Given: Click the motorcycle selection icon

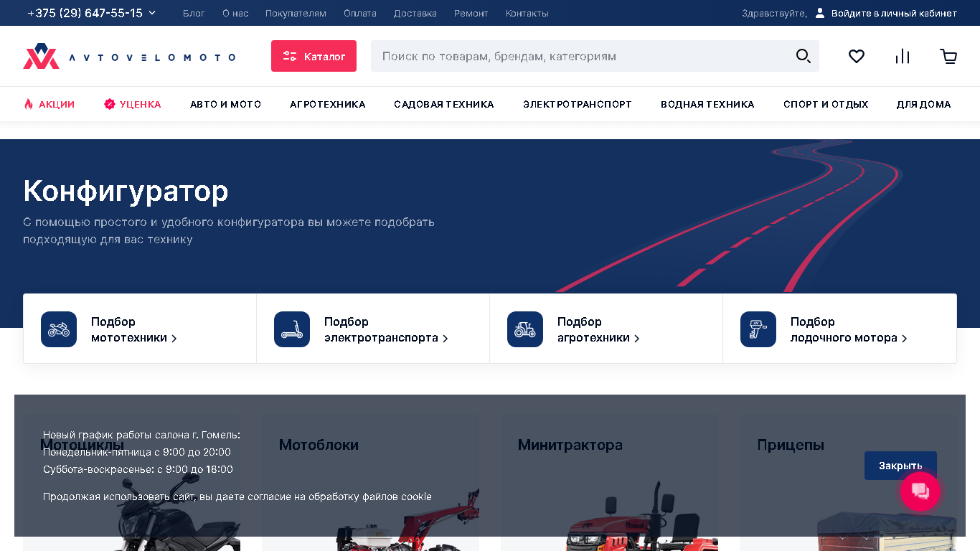Looking at the screenshot, I should tap(59, 329).
